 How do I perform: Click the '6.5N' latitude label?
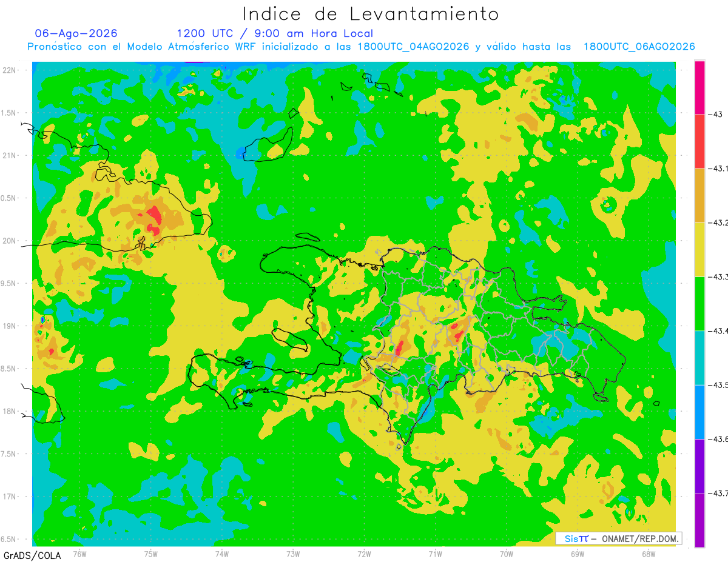pyautogui.click(x=8, y=539)
